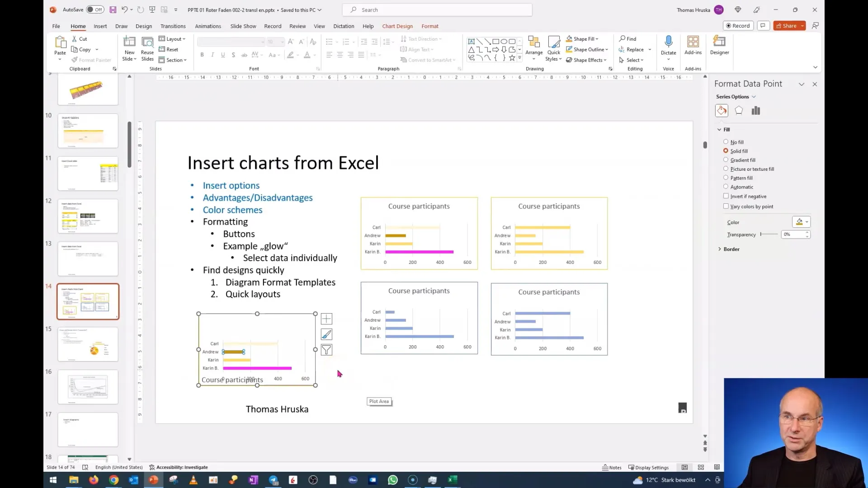Click the Color schemes hyperlink
This screenshot has height=488, width=868.
coord(232,209)
